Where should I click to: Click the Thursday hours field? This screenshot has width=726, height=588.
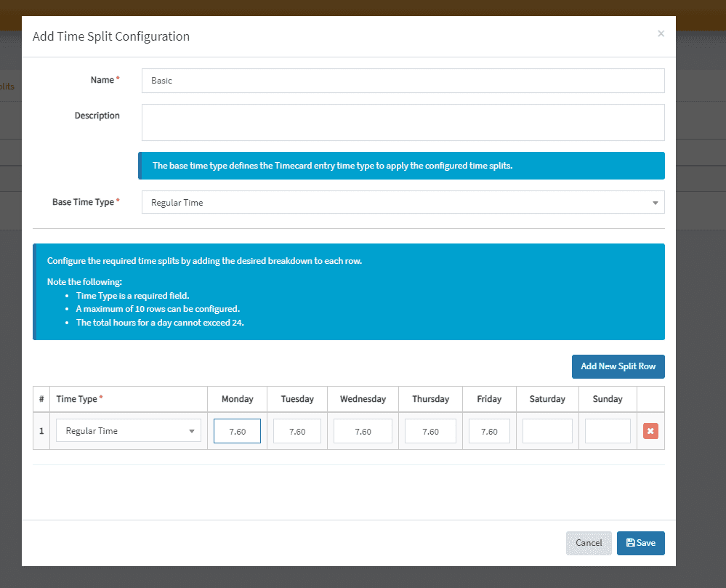430,430
